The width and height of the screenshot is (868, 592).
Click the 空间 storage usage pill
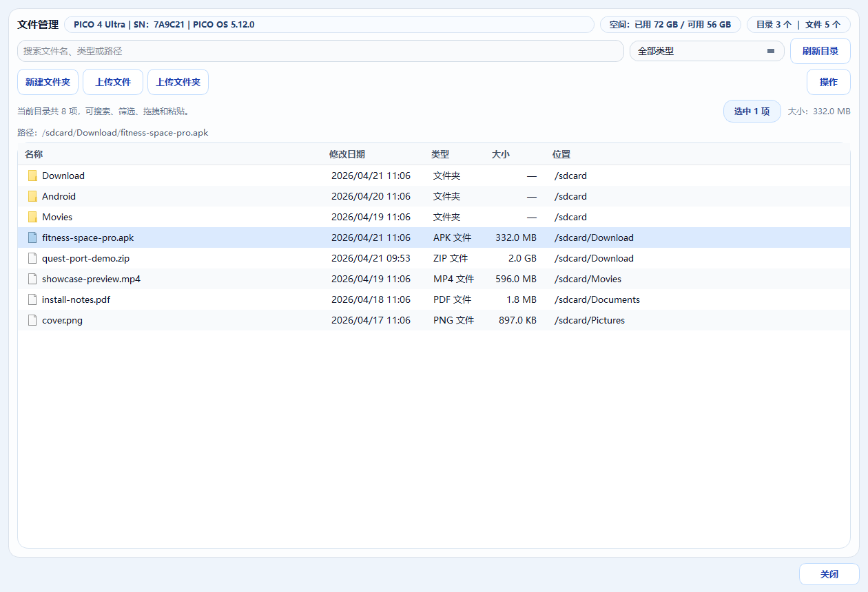tap(670, 24)
